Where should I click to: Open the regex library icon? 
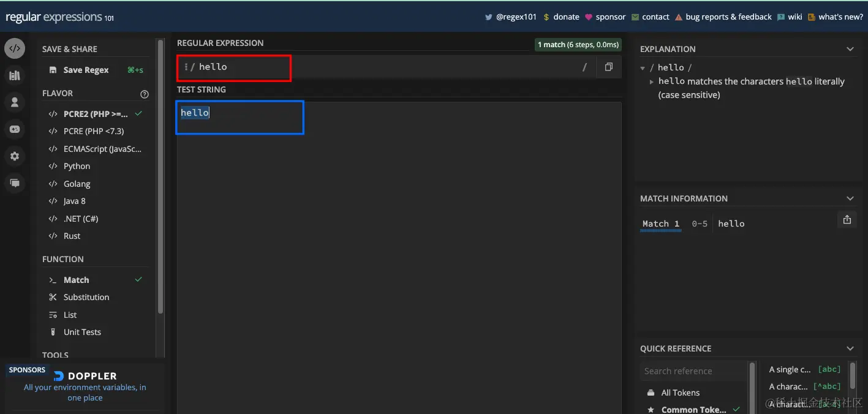point(15,75)
